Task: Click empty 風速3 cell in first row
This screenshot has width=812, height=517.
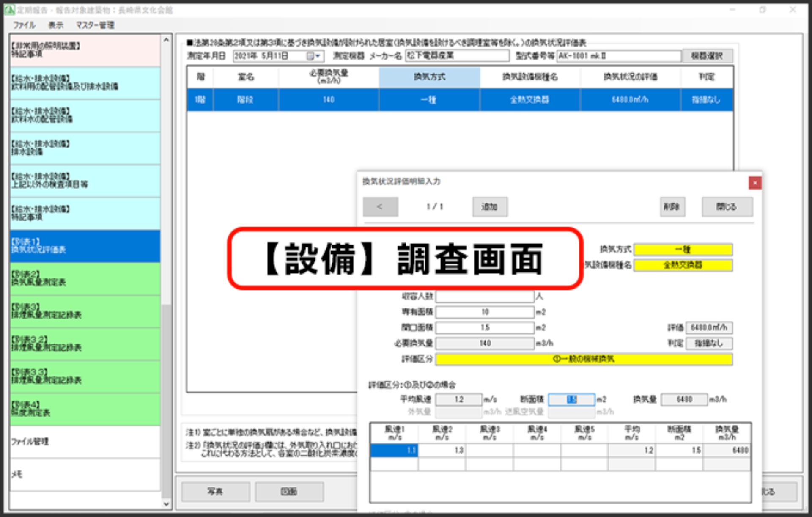Action: (490, 451)
